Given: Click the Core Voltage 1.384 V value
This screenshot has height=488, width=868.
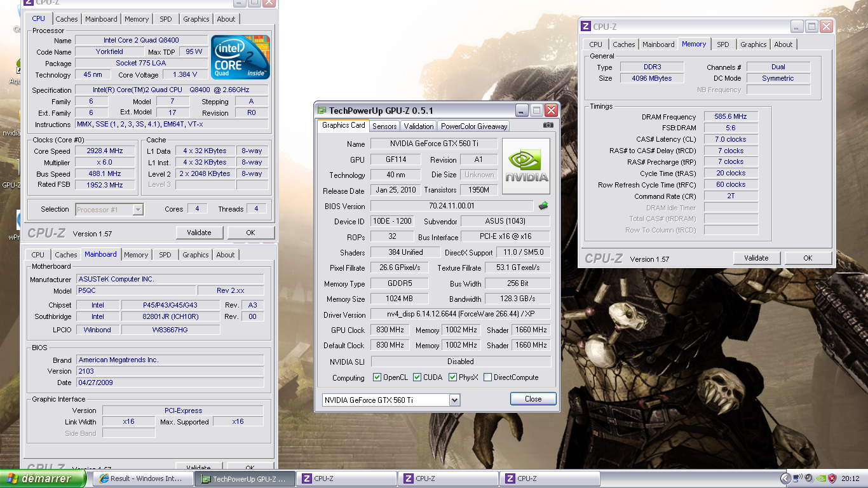Looking at the screenshot, I should 186,75.
